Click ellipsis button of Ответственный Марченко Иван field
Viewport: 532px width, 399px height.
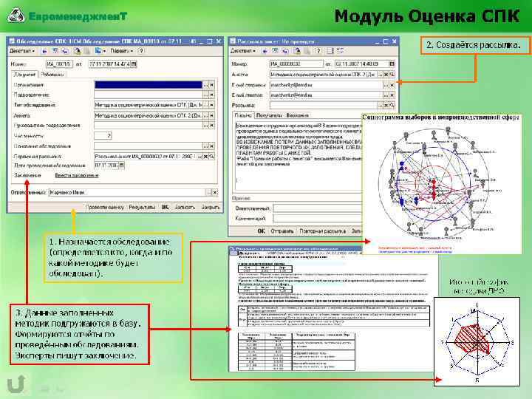click(x=209, y=192)
